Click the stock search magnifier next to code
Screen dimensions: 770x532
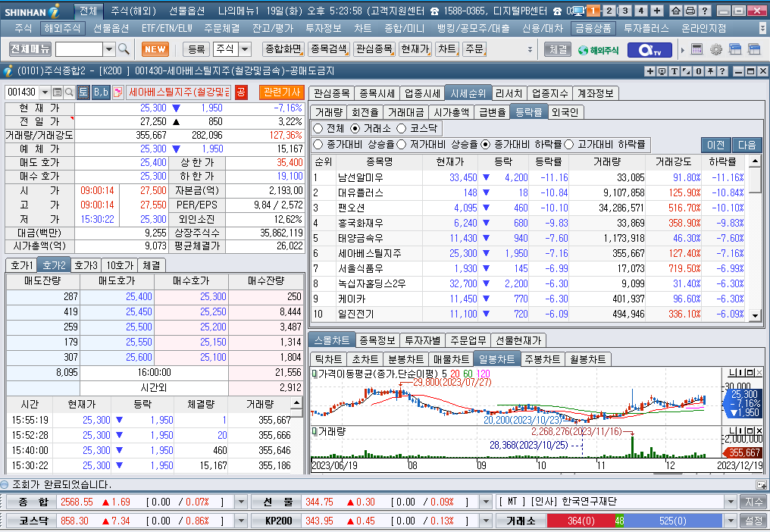69,92
